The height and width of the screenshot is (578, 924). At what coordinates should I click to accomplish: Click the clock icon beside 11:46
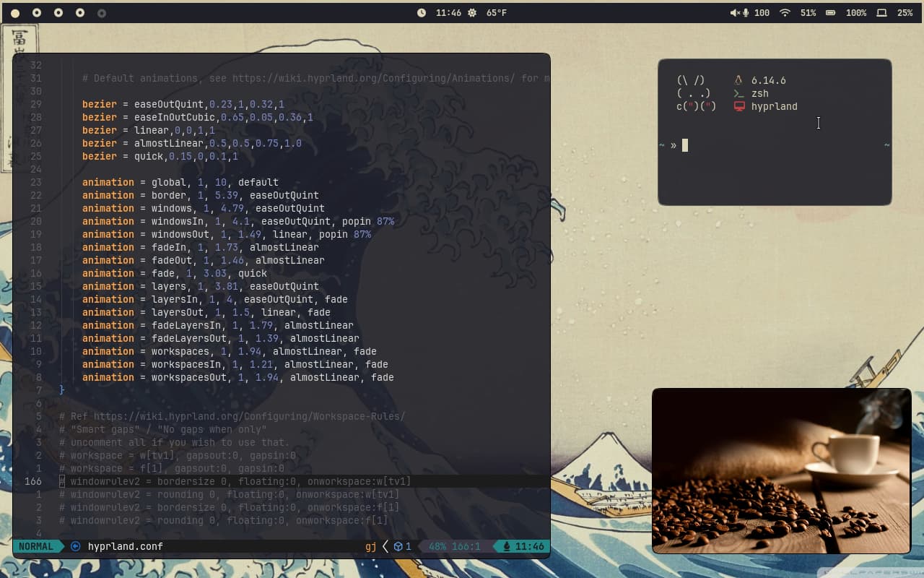[422, 13]
